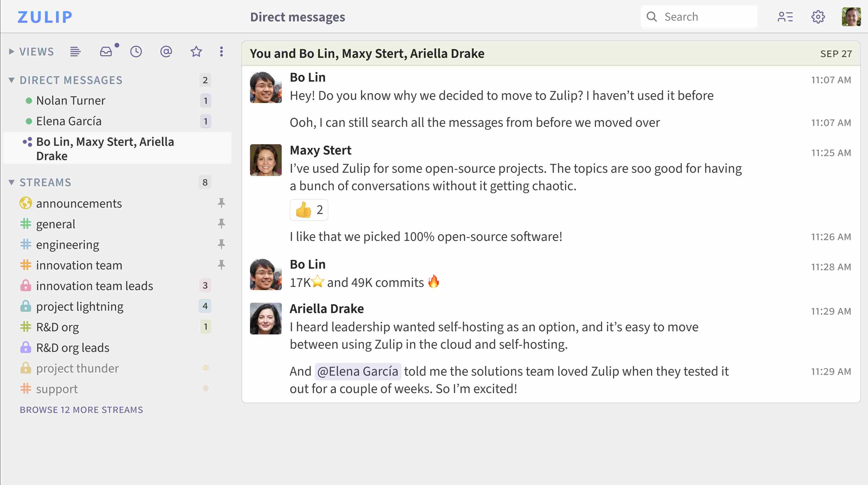Screen dimensions: 868x485
Task: Expand the VIEWS section
Action: [11, 51]
